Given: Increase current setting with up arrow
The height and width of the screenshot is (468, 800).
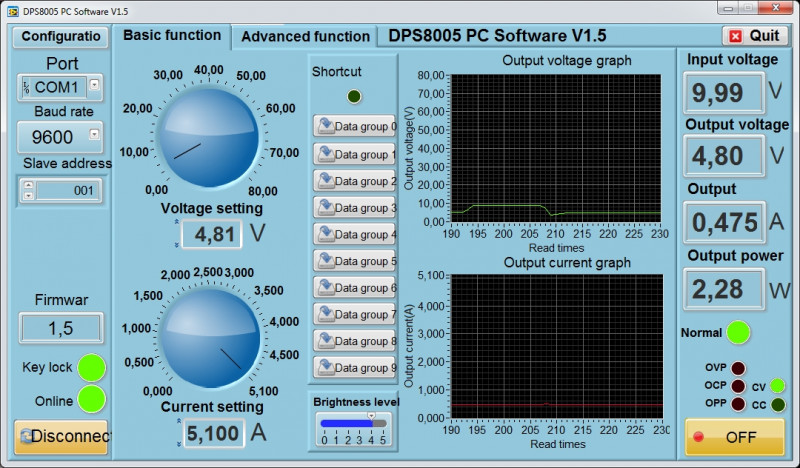Looking at the screenshot, I should (x=179, y=422).
